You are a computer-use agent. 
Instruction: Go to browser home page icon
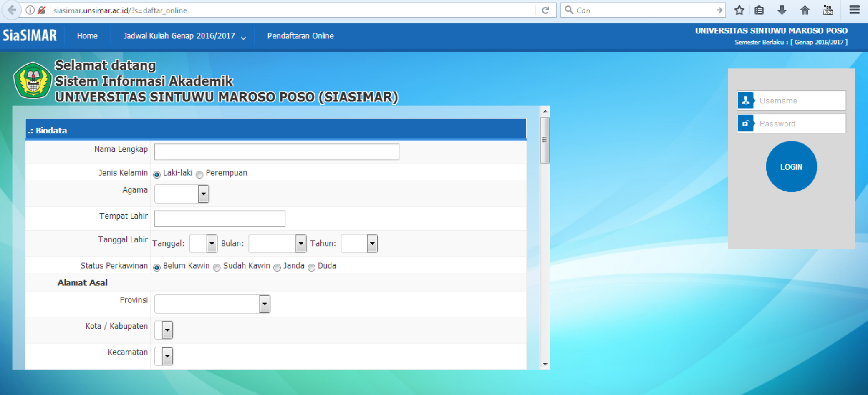click(805, 10)
